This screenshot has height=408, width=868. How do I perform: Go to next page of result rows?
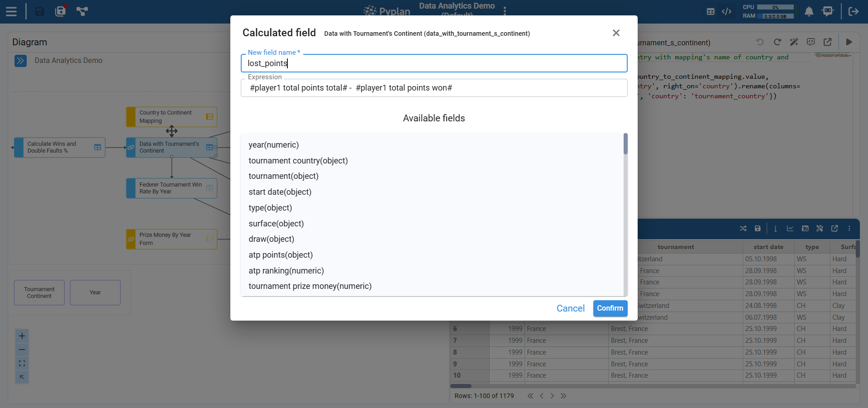click(x=552, y=396)
